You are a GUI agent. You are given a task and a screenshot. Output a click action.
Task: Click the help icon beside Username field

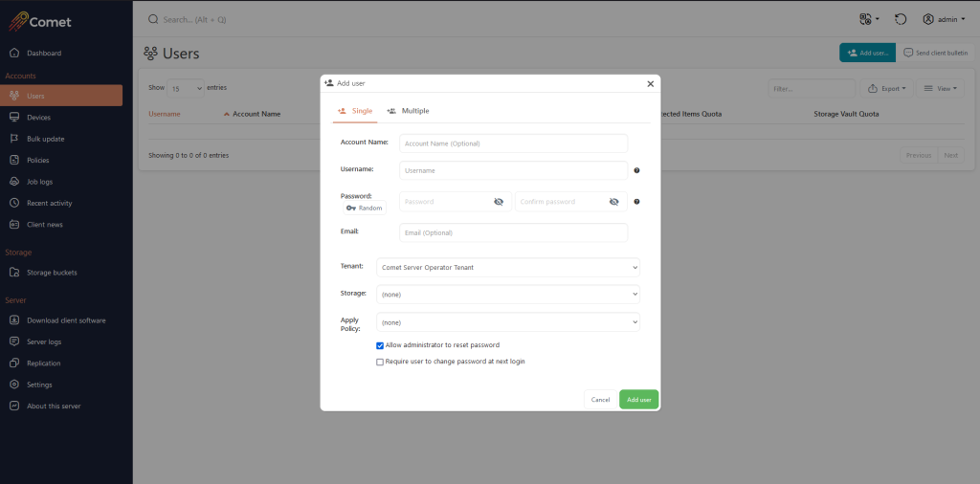tap(636, 171)
